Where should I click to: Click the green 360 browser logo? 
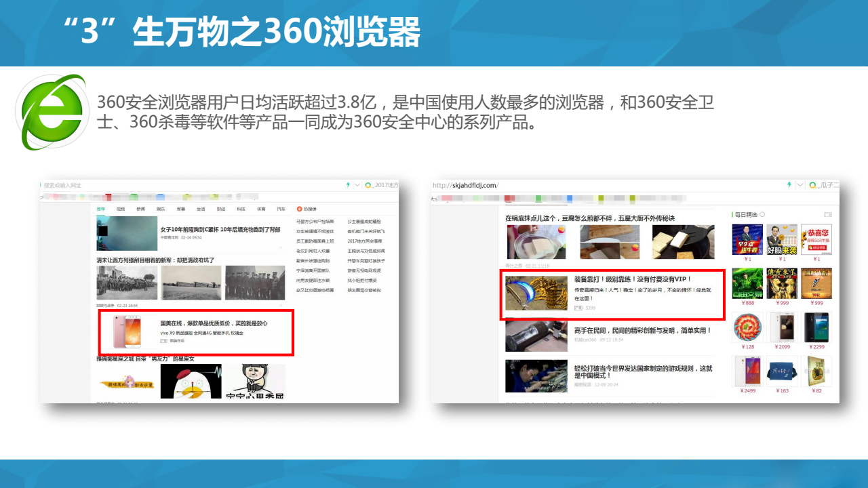coord(51,111)
